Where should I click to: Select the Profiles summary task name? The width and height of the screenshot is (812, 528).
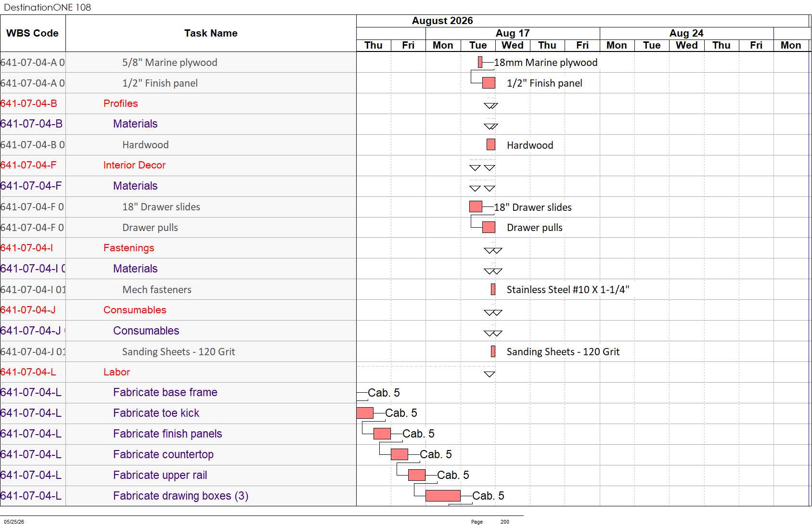tap(120, 103)
